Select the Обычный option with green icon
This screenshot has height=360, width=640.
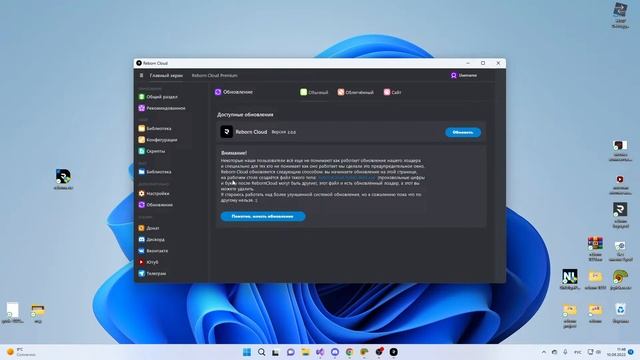click(x=314, y=92)
